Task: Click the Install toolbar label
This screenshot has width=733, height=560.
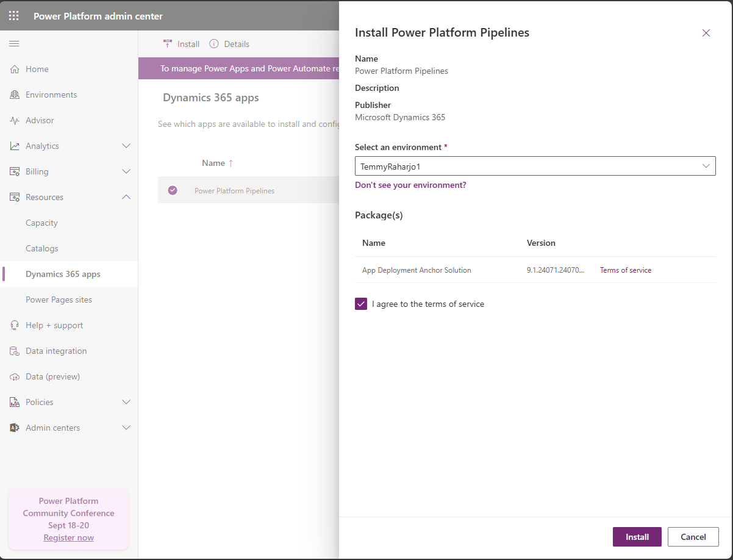Action: pos(188,44)
